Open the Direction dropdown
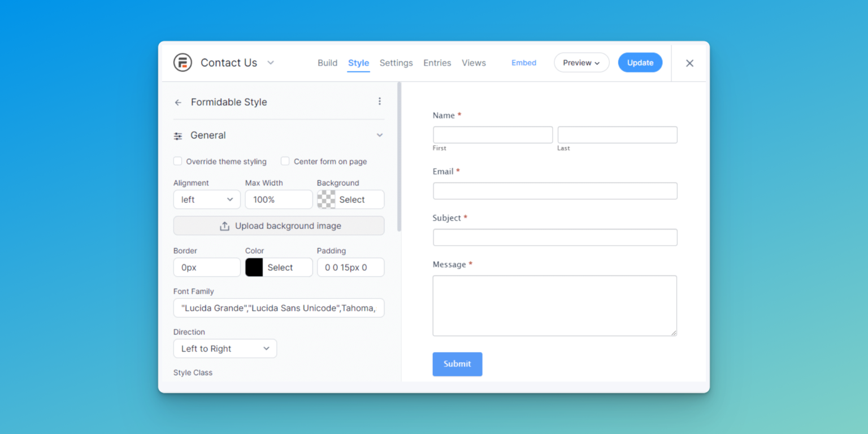This screenshot has width=868, height=434. [x=225, y=349]
